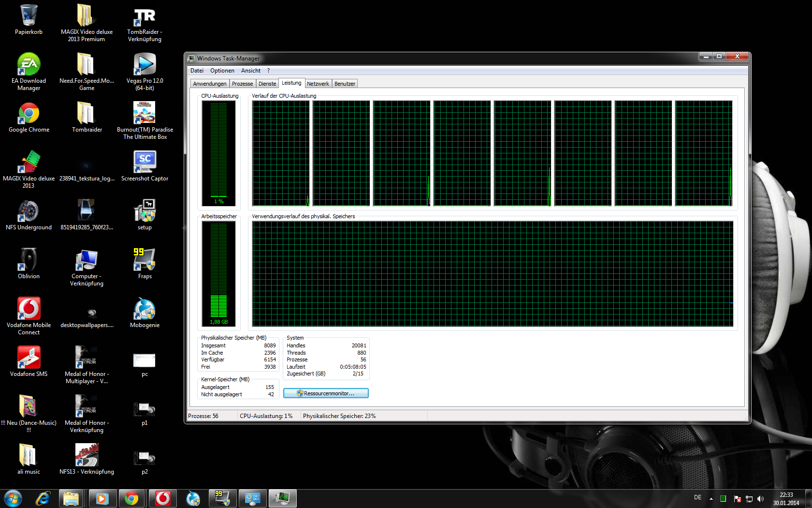The width and height of the screenshot is (812, 508).
Task: Click the DE language indicator
Action: (x=697, y=497)
